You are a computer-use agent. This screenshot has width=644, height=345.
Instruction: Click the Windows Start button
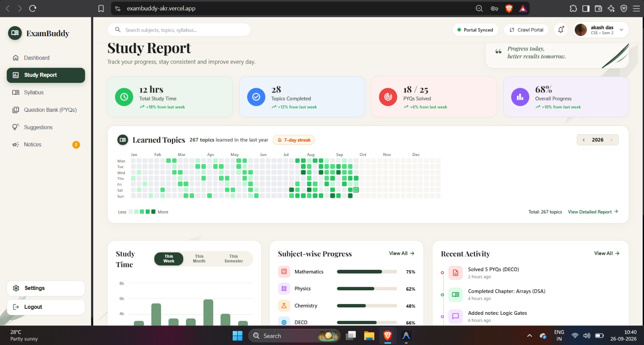tap(237, 336)
